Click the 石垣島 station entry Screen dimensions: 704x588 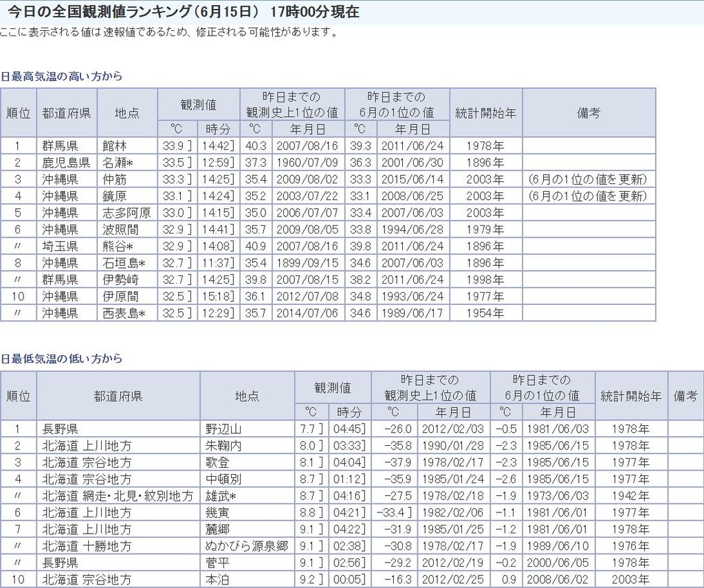click(123, 262)
